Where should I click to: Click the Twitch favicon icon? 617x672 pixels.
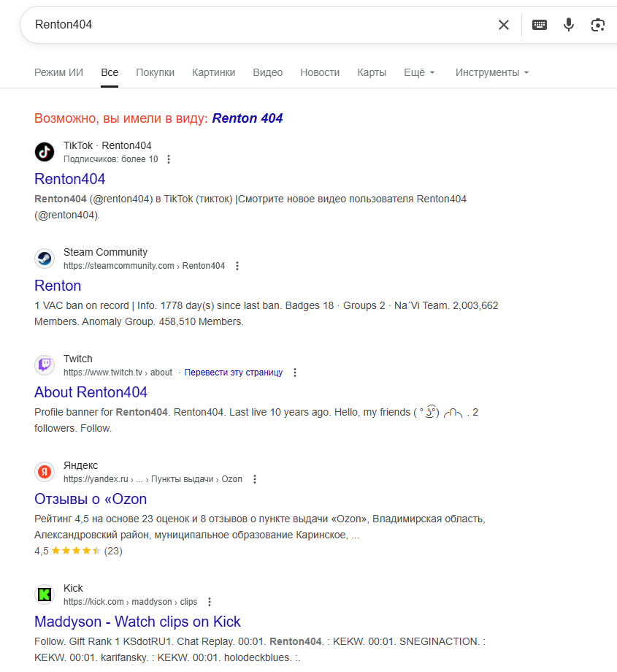(45, 365)
